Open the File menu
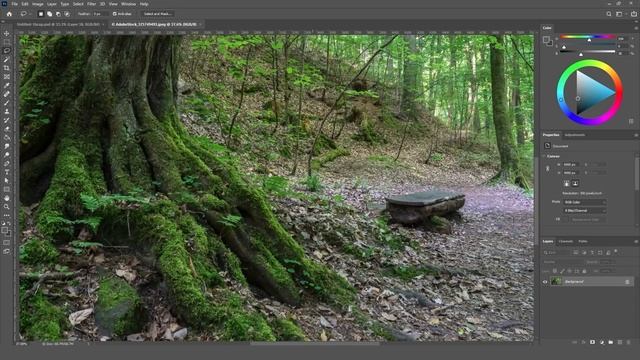Image resolution: width=640 pixels, height=360 pixels. (14, 4)
